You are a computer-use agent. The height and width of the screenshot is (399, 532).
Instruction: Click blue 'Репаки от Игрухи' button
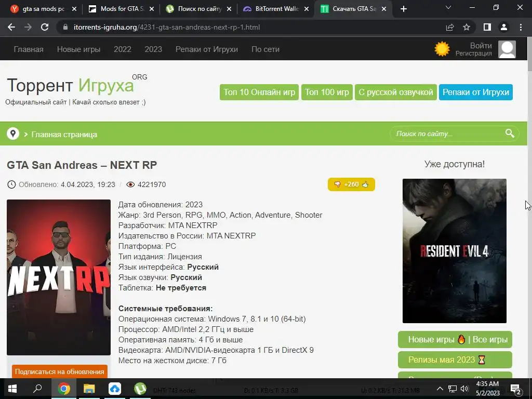point(476,92)
